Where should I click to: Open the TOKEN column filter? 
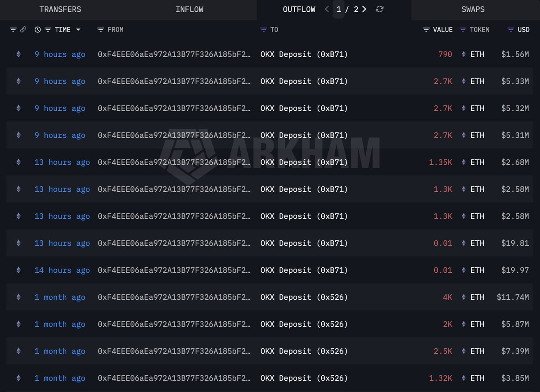click(x=463, y=30)
